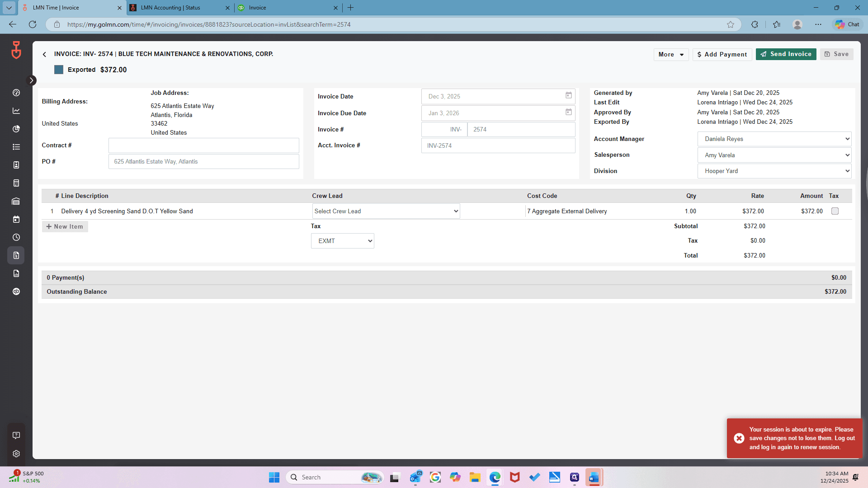Open the dashboard gauge icon in sidebar

(x=16, y=93)
